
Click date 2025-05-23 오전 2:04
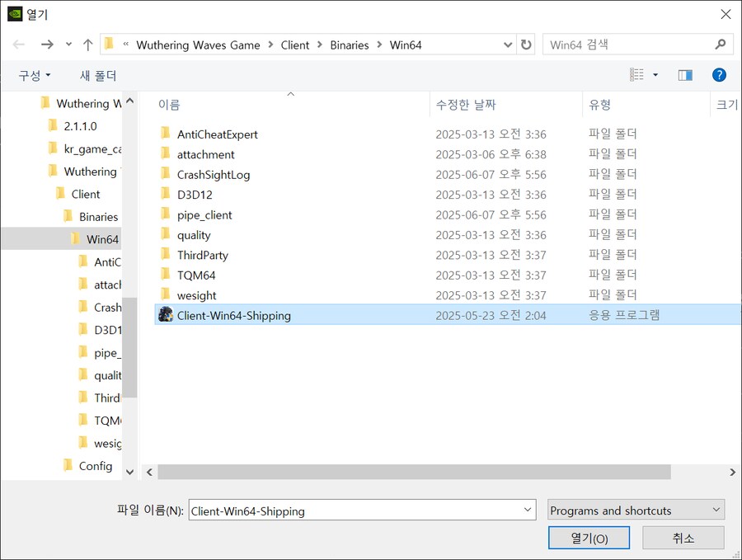coord(491,316)
